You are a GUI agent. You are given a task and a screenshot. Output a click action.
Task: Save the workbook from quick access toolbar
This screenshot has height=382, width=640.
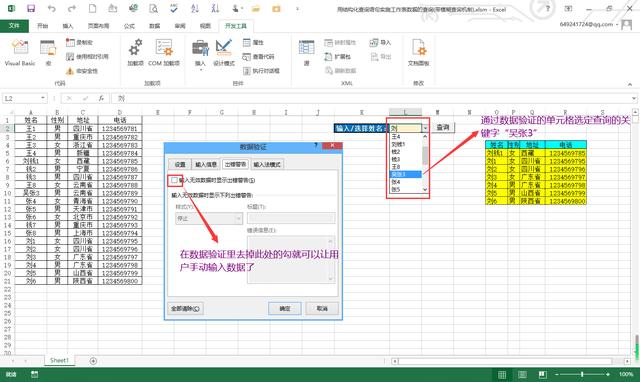31,8
